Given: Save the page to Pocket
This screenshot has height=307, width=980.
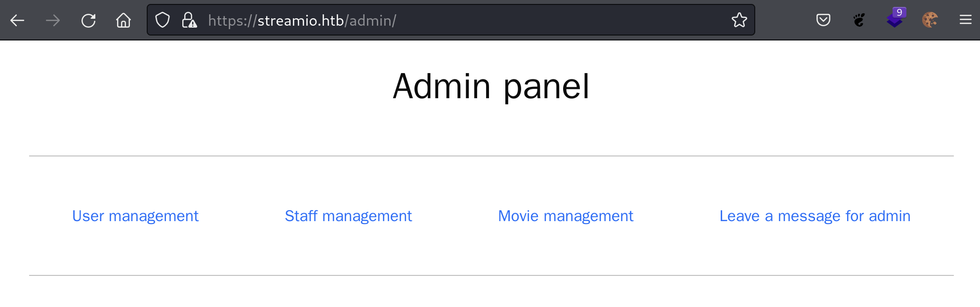Looking at the screenshot, I should tap(823, 20).
